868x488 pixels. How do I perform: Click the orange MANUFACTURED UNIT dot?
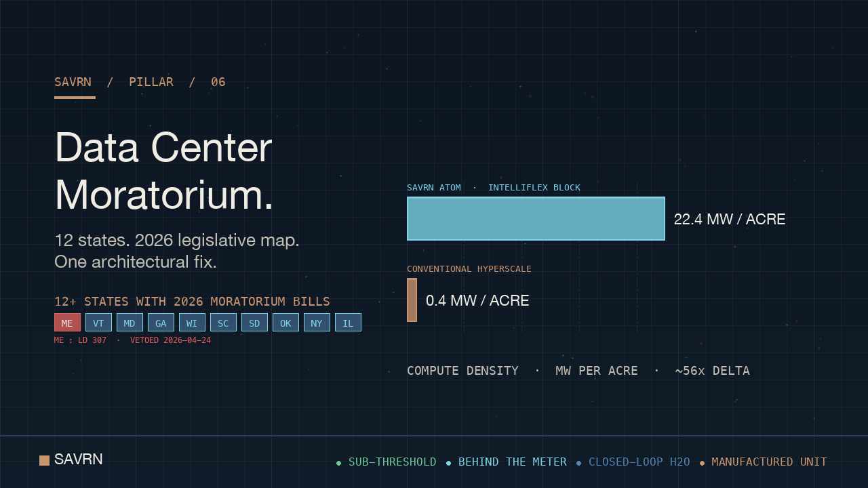point(702,463)
